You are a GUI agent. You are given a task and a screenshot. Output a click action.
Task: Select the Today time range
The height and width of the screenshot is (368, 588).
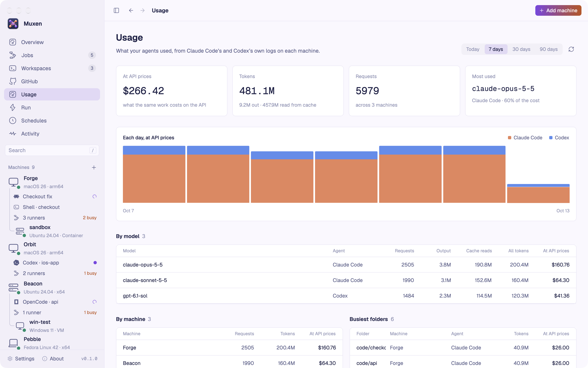(x=473, y=49)
